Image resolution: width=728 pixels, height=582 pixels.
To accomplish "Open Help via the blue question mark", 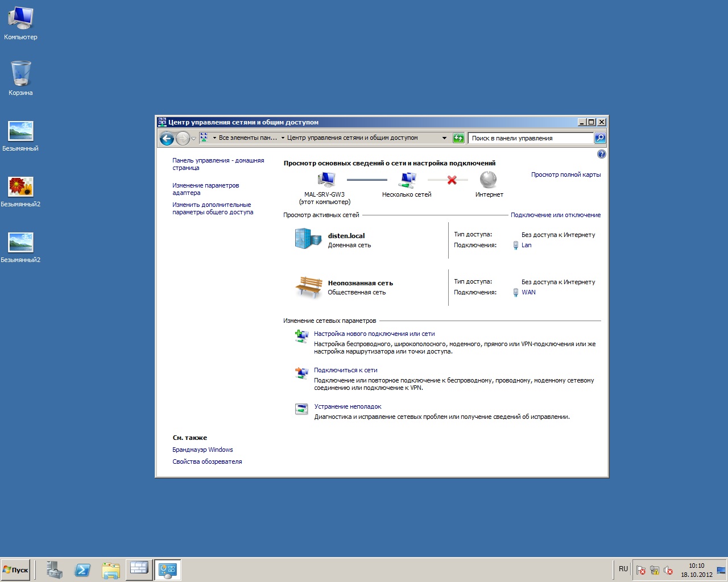I will click(x=602, y=154).
